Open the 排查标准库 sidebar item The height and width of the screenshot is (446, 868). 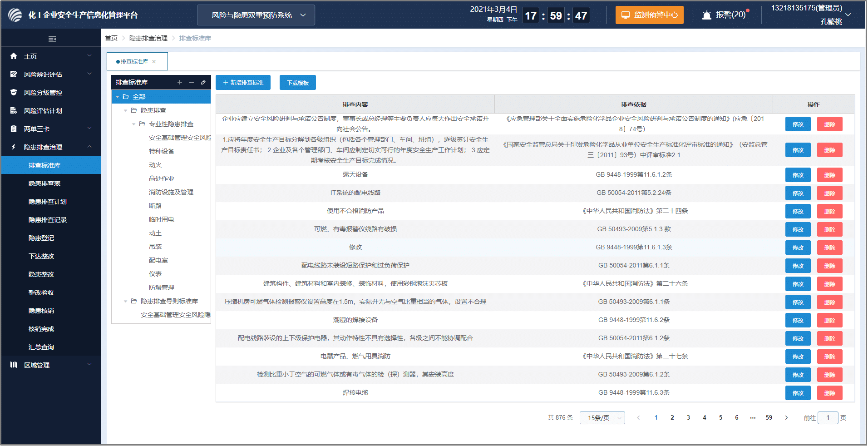click(x=51, y=165)
